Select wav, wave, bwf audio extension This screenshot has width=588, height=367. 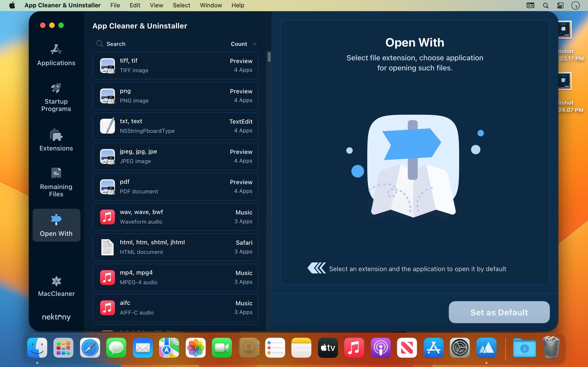(175, 217)
